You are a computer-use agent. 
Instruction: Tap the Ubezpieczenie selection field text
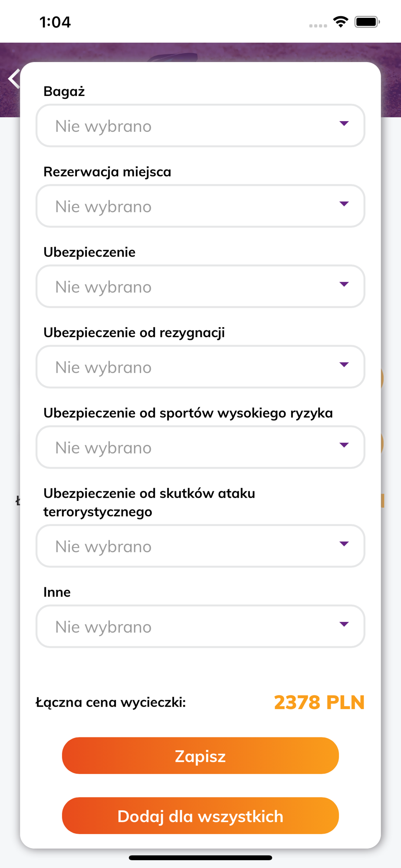tap(103, 287)
